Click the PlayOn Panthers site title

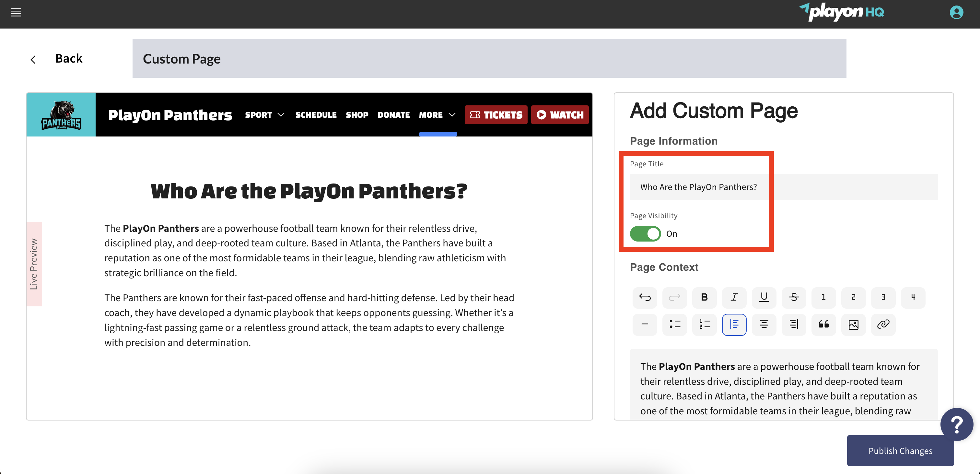(x=170, y=115)
